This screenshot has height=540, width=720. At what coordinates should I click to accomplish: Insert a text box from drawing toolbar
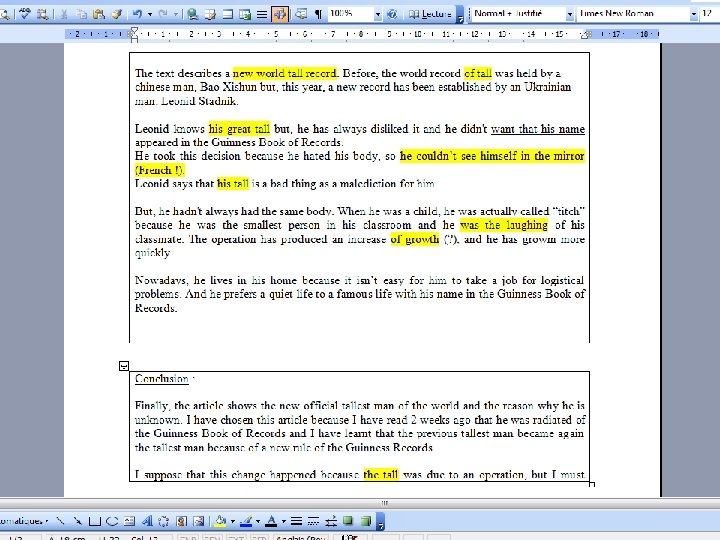tap(129, 521)
